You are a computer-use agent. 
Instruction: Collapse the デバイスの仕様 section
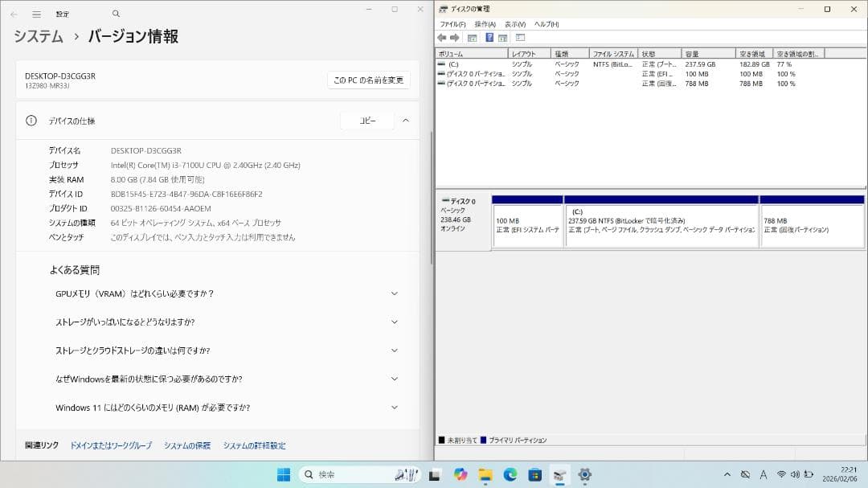[406, 120]
